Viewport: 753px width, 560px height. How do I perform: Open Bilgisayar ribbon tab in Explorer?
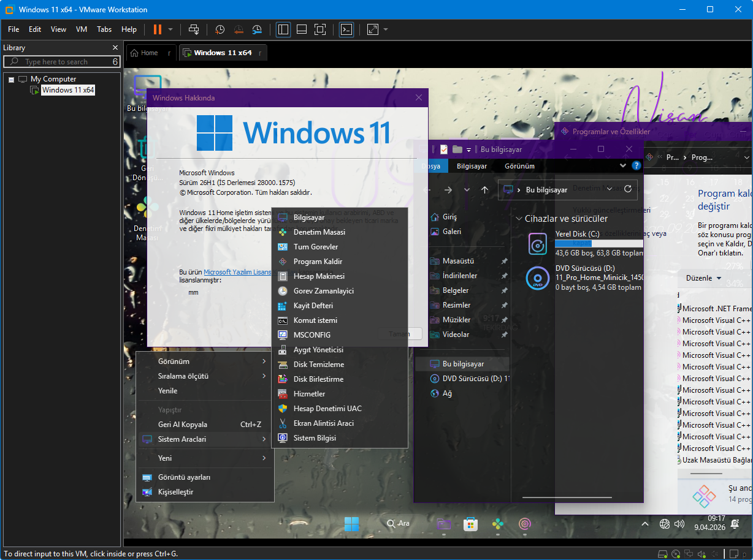(472, 166)
